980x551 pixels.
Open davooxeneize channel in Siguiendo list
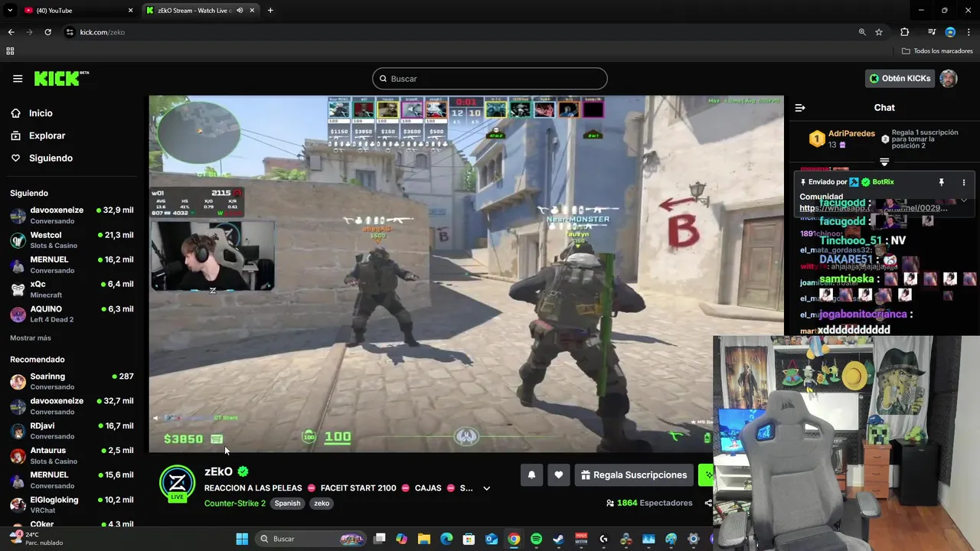72,215
